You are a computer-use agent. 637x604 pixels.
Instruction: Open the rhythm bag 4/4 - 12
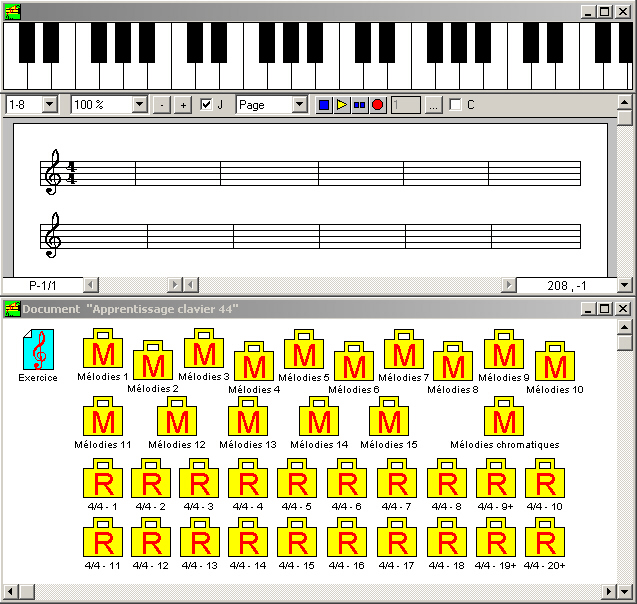pos(151,537)
